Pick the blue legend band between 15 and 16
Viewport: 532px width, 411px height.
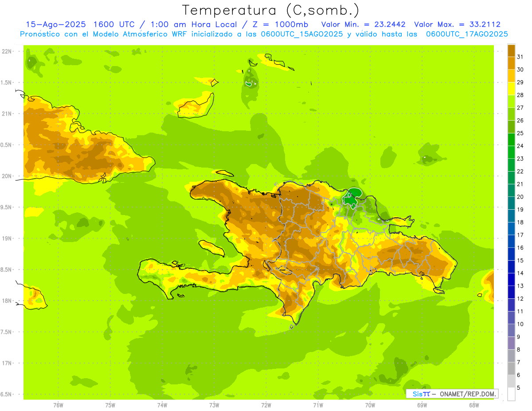pyautogui.click(x=511, y=254)
